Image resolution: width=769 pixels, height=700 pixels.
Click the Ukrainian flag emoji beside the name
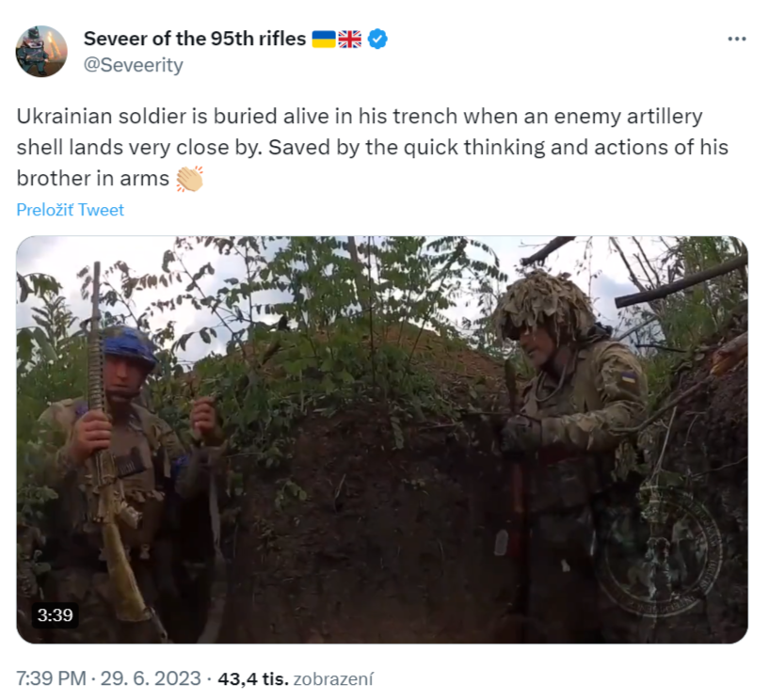323,39
